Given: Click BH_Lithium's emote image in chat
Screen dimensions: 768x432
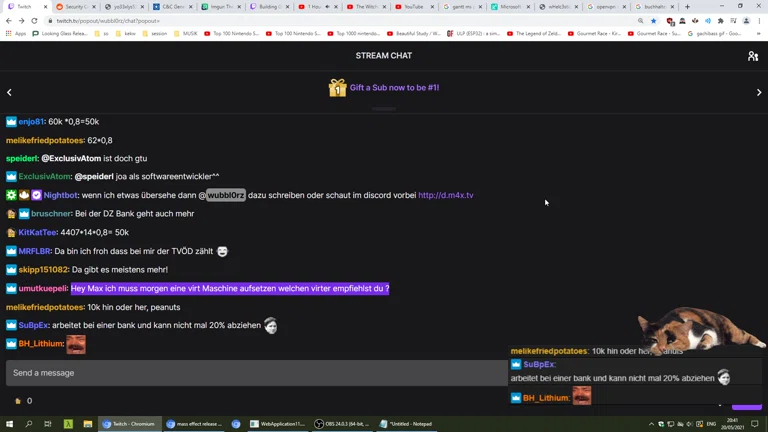Looking at the screenshot, I should (76, 344).
